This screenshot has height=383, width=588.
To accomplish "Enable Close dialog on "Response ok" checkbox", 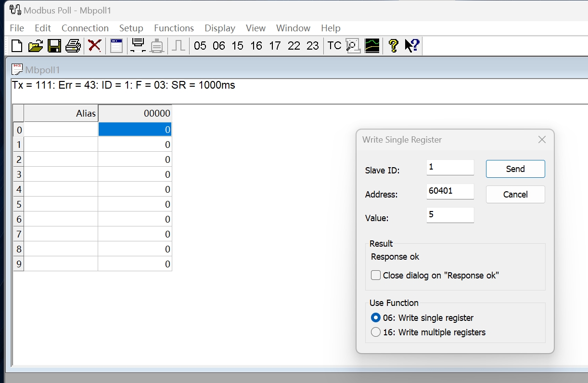I will (x=376, y=276).
